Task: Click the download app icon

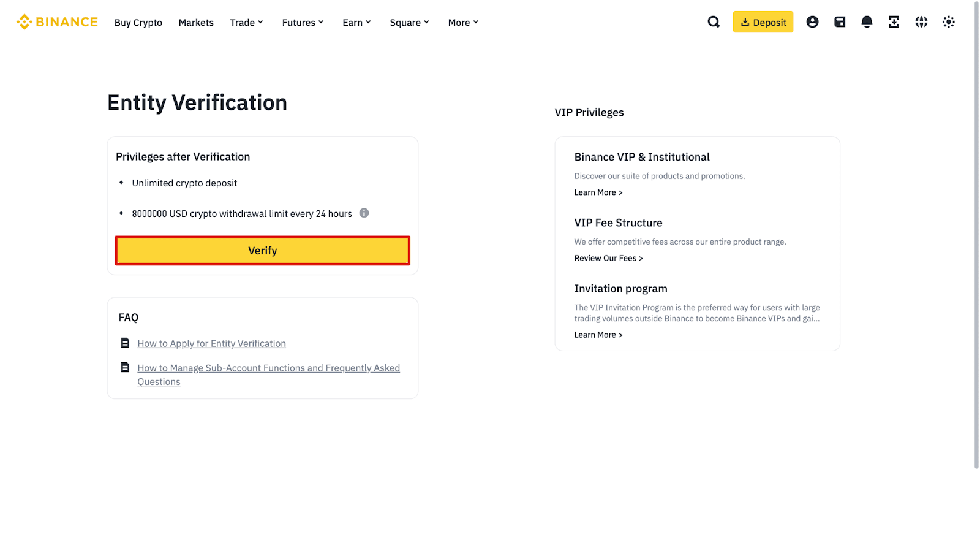Action: tap(894, 22)
